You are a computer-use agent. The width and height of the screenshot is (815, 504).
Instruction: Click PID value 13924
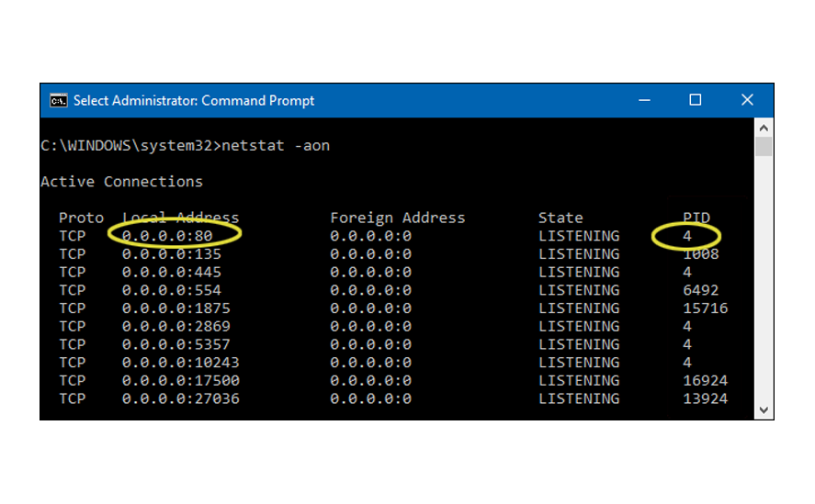click(706, 398)
